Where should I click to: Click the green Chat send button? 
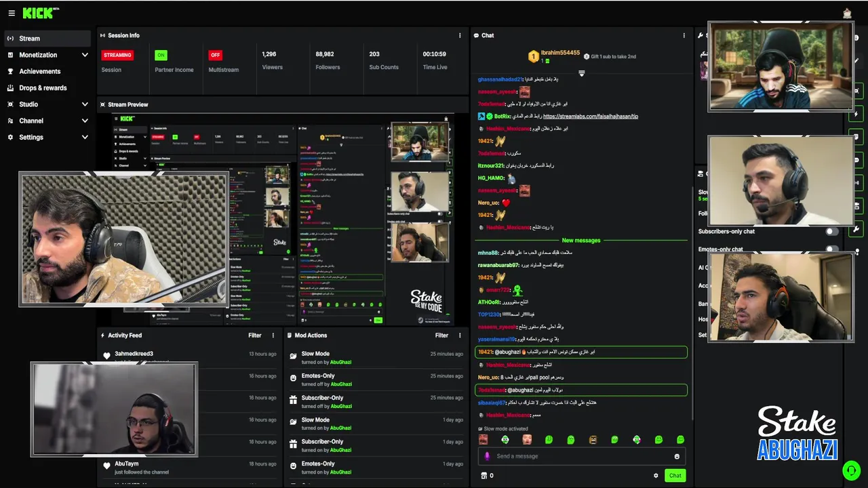[675, 476]
